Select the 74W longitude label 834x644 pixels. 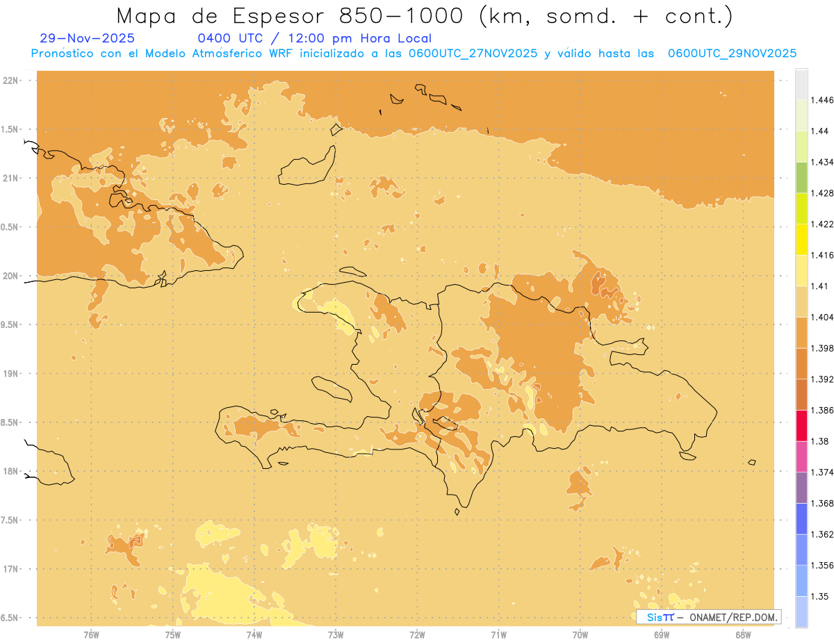[x=254, y=634]
